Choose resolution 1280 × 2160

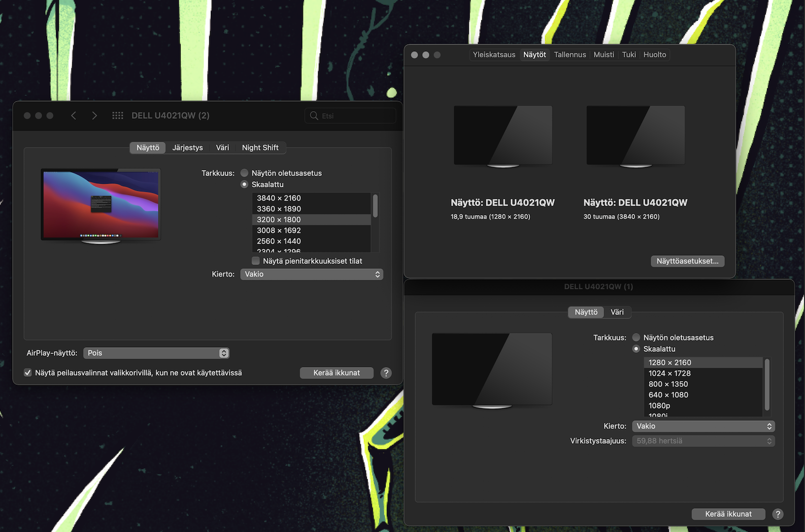point(703,362)
